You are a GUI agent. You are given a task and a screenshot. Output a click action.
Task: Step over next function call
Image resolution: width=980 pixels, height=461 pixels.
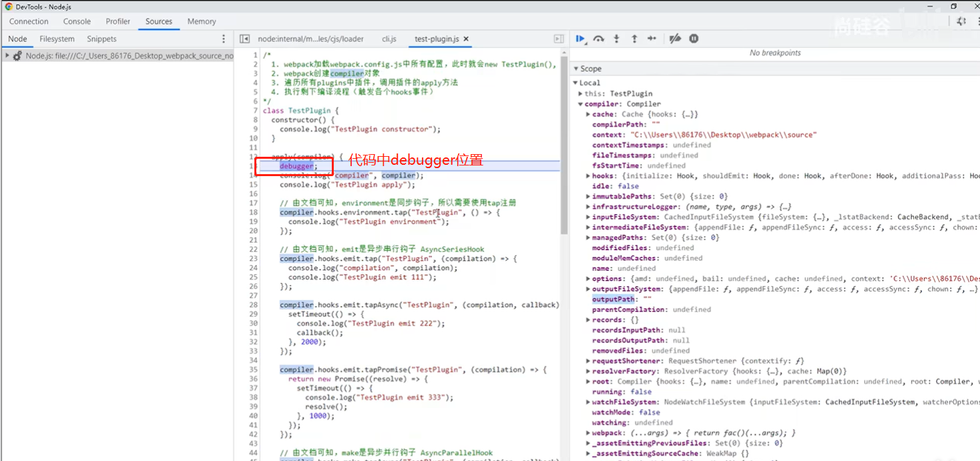pos(598,38)
